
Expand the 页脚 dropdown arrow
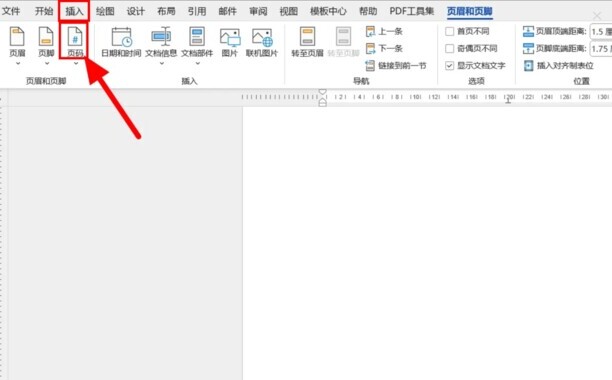tap(47, 63)
